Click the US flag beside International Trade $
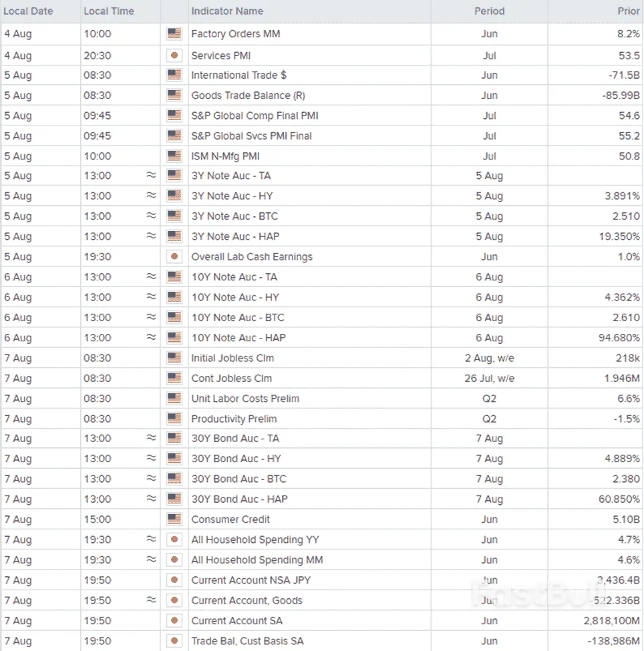The width and height of the screenshot is (644, 651). coord(174,75)
